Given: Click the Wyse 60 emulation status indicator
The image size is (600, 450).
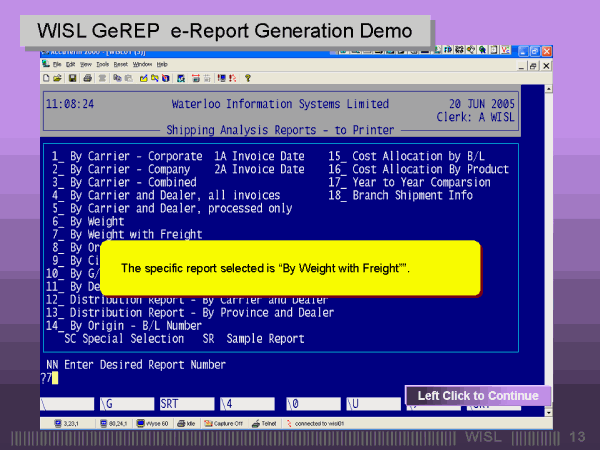Looking at the screenshot, I should [154, 423].
